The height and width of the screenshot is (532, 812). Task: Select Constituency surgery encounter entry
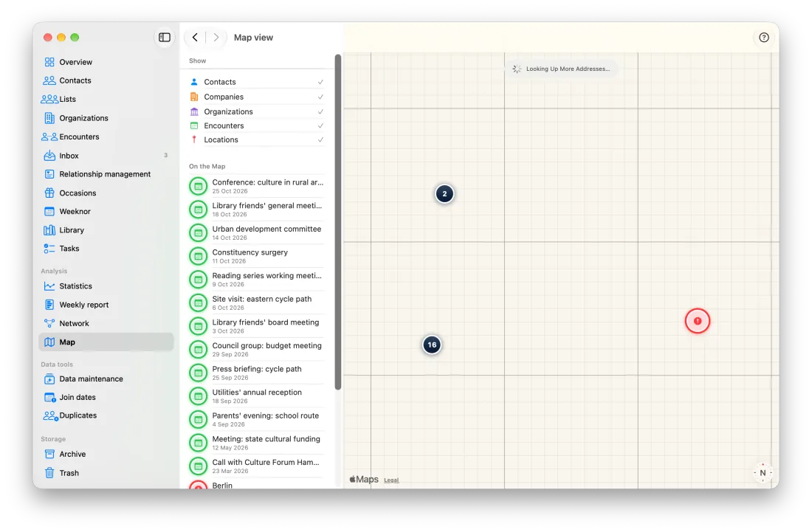click(x=257, y=256)
